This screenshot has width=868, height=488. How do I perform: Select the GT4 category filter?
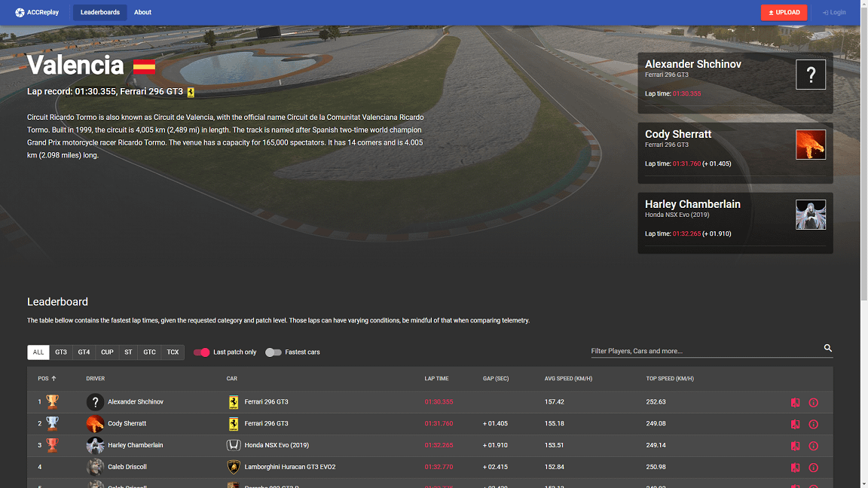click(84, 352)
